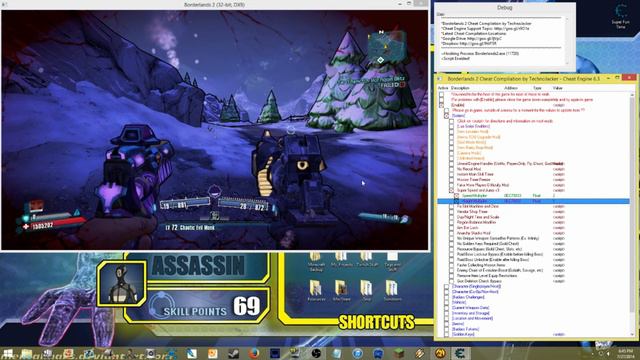Click the cheat table vertical scrollbar
The width and height of the screenshot is (640, 360).
[632, 214]
